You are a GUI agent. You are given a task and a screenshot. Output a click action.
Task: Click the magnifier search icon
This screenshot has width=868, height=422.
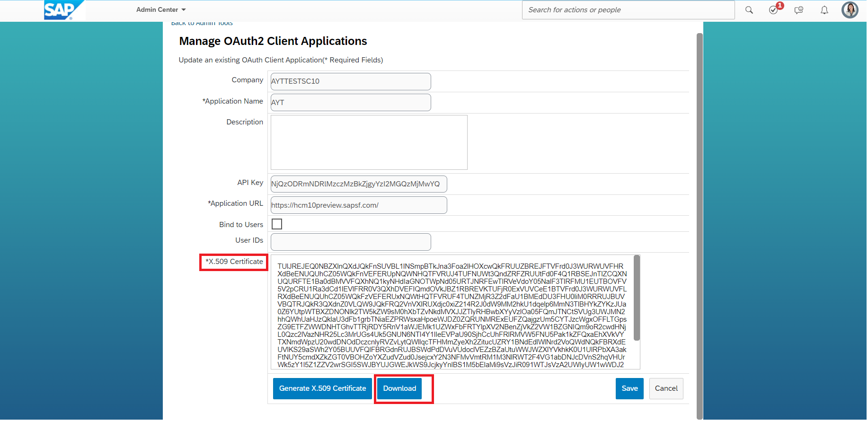click(x=749, y=10)
